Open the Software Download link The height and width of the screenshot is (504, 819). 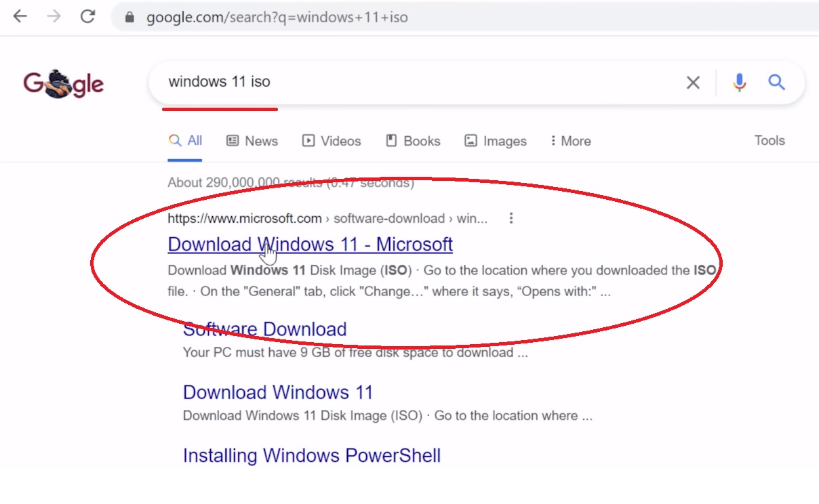click(x=264, y=329)
